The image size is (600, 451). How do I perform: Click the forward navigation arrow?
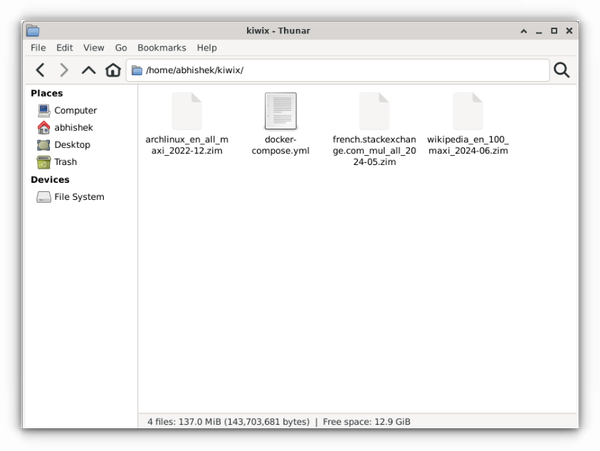click(64, 70)
